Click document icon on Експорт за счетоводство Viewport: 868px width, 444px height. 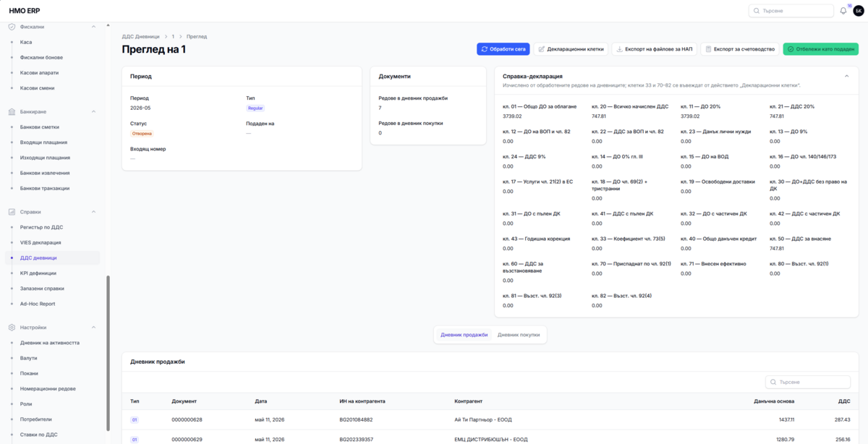(709, 49)
